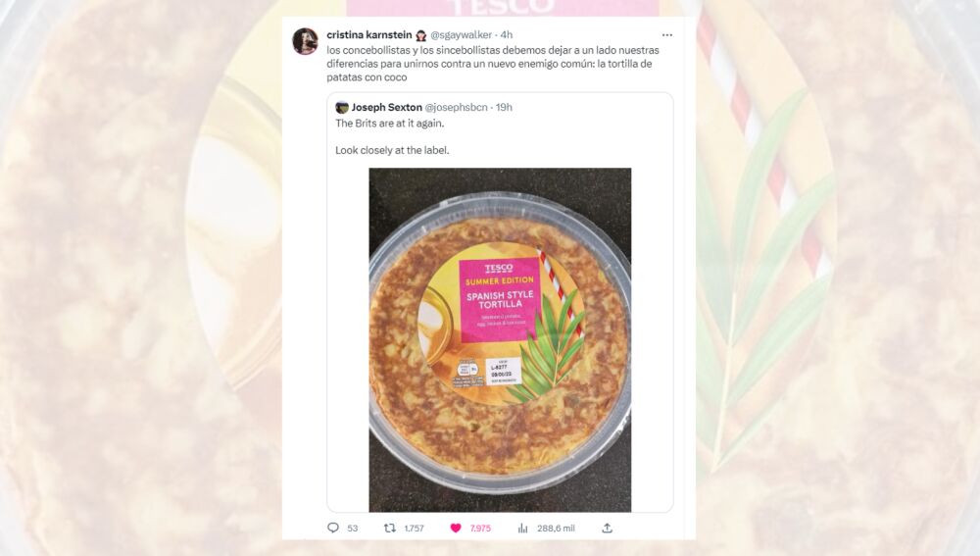The height and width of the screenshot is (556, 980).
Task: Click Joseph Sexton's small avatar
Action: click(x=342, y=107)
